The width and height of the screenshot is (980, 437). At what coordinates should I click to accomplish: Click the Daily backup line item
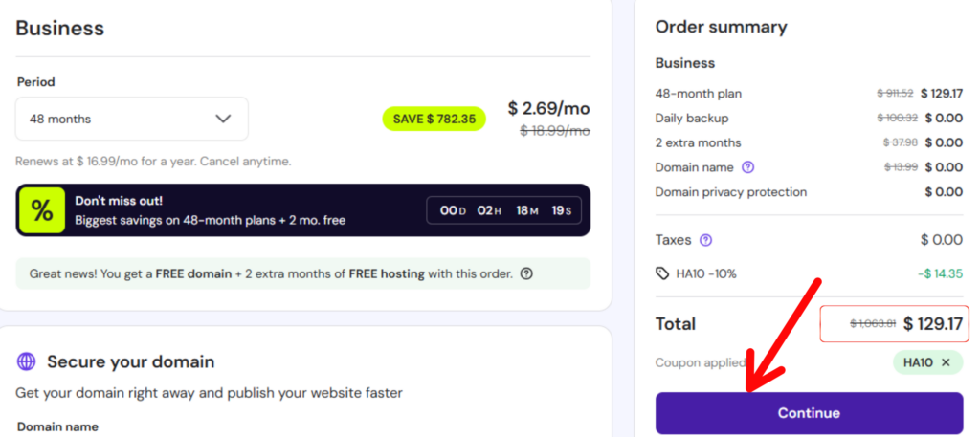pos(691,119)
